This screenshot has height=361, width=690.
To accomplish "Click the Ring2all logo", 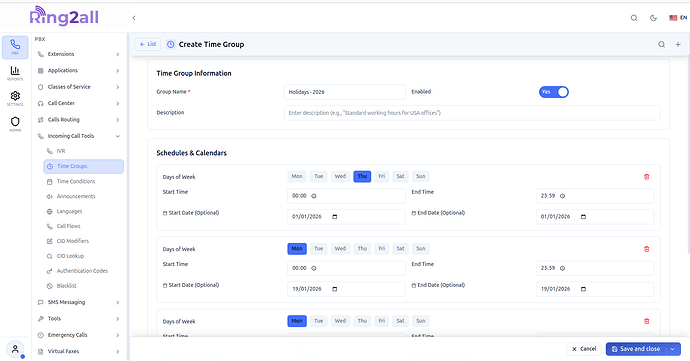I will (64, 17).
